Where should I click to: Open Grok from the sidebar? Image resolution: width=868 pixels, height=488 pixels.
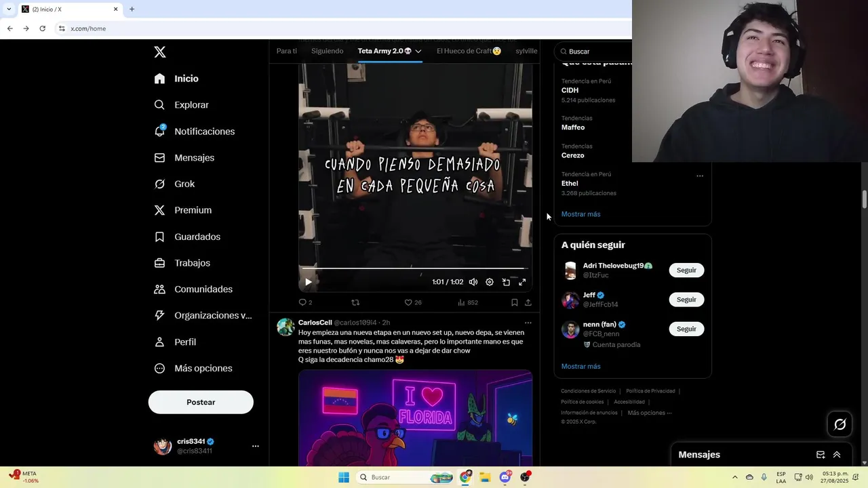(174, 184)
